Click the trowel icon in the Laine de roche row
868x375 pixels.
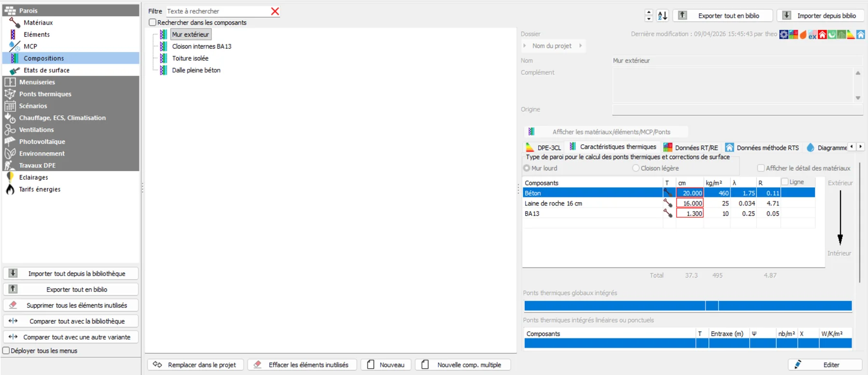(x=668, y=203)
